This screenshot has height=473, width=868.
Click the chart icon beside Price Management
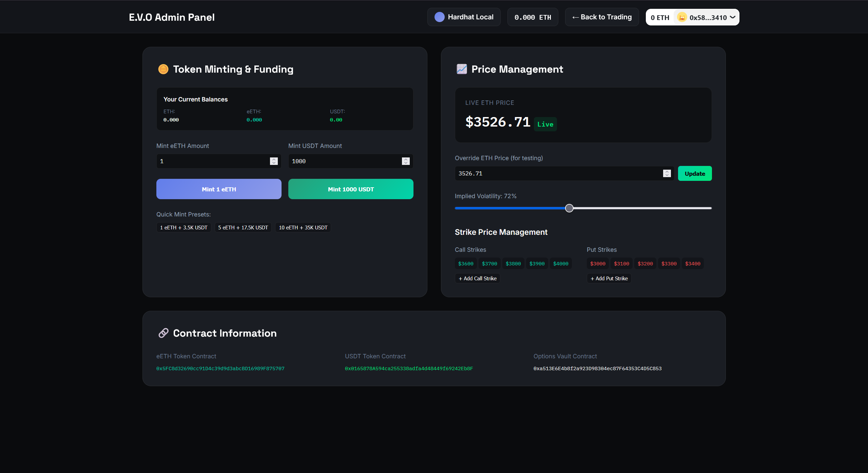(x=462, y=69)
